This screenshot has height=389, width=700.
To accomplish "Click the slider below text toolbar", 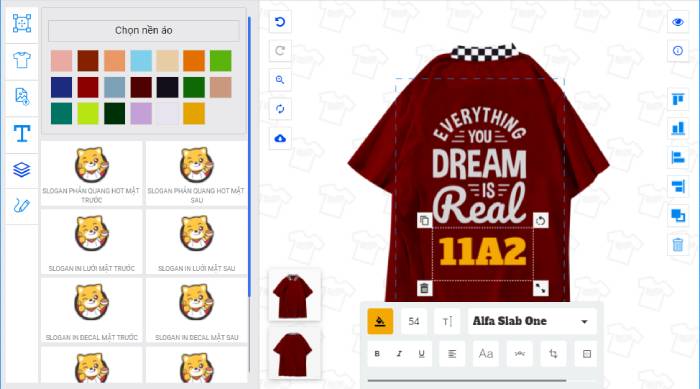I will 467,381.
